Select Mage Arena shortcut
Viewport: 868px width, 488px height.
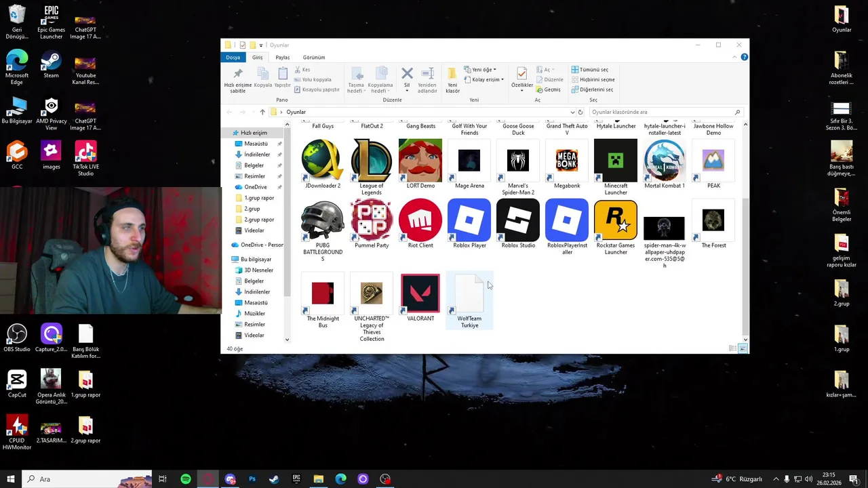469,165
